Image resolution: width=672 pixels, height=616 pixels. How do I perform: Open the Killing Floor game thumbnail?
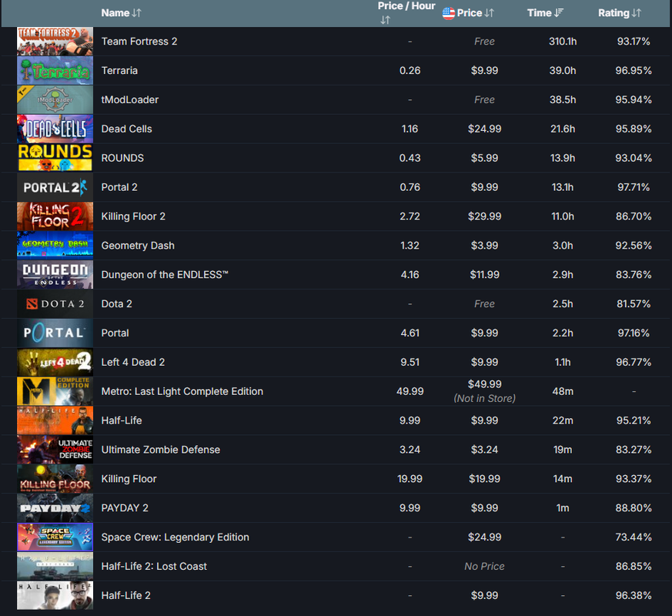click(55, 478)
